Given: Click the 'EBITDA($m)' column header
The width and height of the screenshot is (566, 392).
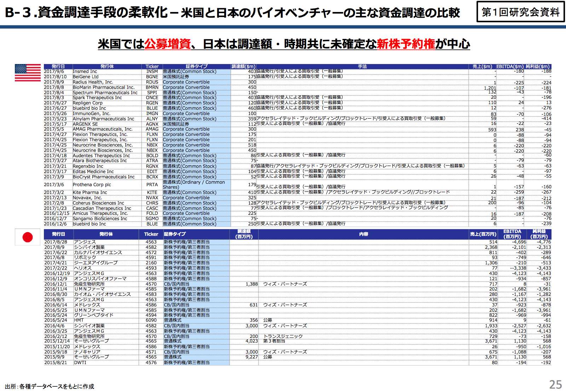Looking at the screenshot, I should click(x=510, y=67).
